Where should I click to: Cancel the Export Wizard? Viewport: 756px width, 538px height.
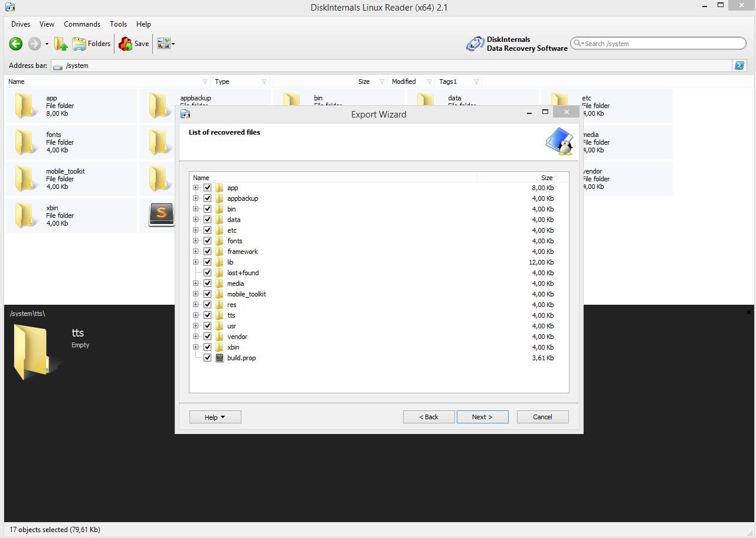[542, 417]
